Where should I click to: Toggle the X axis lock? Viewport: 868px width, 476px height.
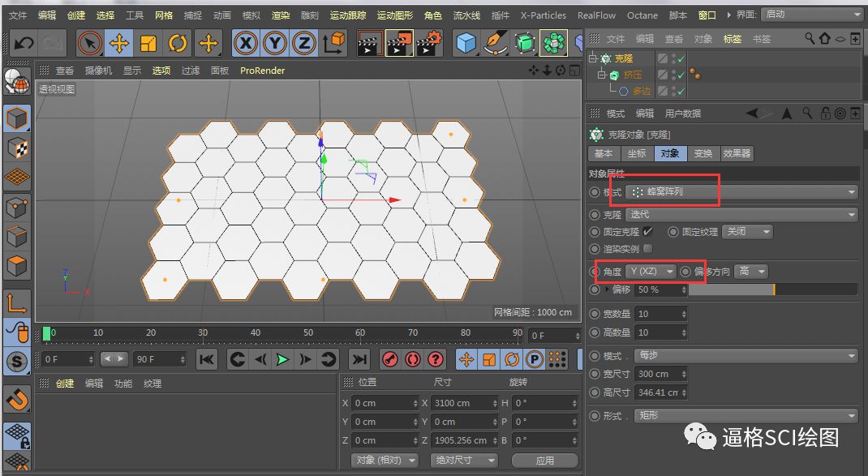coord(245,43)
